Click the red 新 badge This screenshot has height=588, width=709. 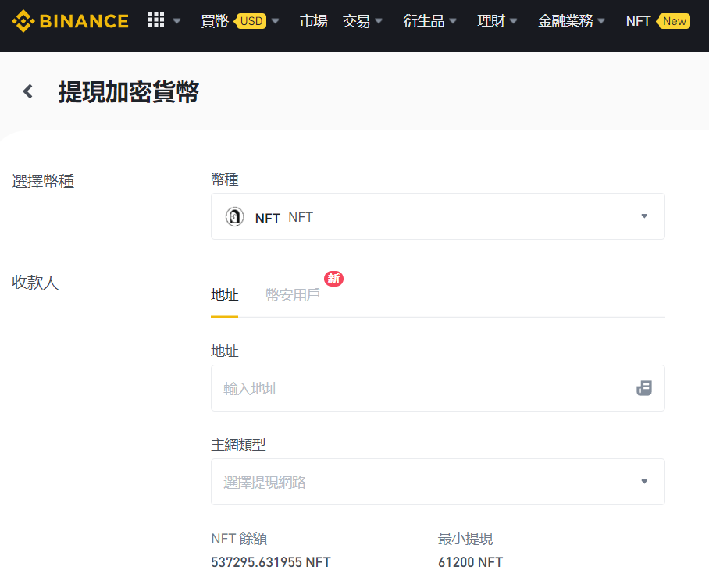333,279
